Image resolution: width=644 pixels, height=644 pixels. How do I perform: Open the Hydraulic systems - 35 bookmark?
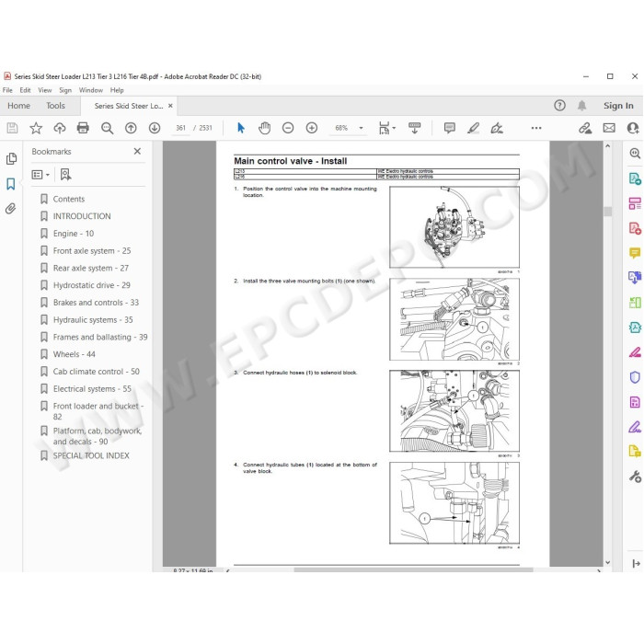tap(93, 319)
